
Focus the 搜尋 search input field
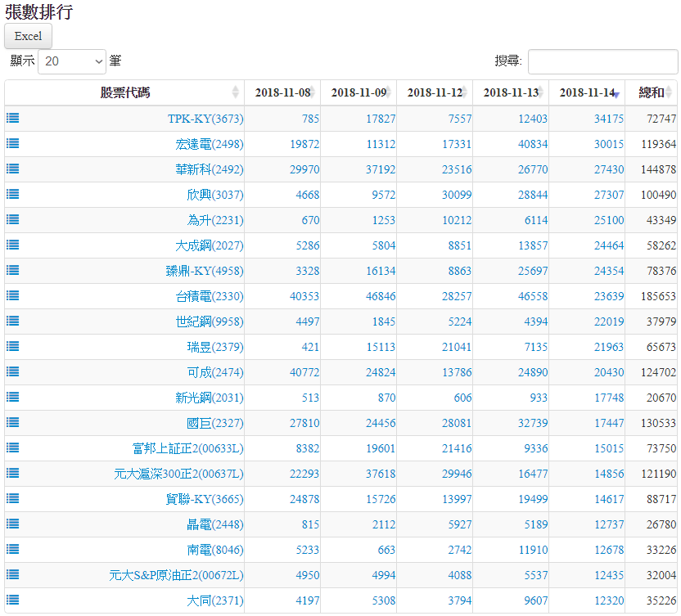(602, 61)
